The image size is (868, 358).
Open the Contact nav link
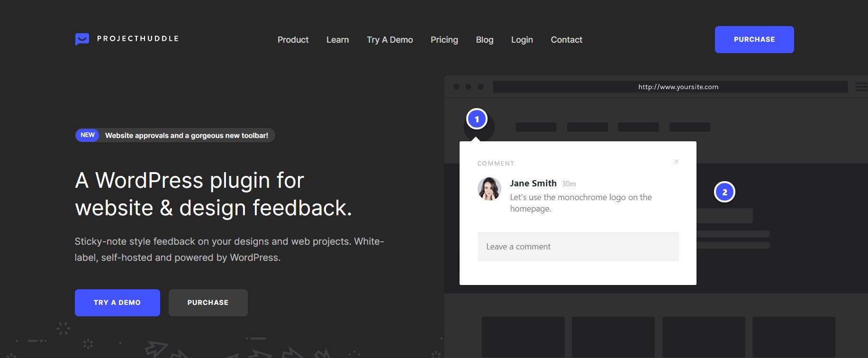tap(566, 40)
